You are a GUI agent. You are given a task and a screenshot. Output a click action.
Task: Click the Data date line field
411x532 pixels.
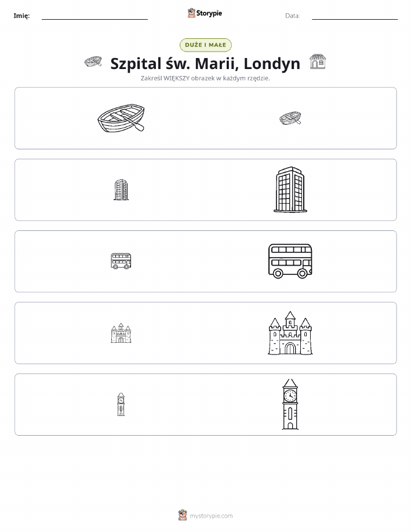pyautogui.click(x=355, y=16)
